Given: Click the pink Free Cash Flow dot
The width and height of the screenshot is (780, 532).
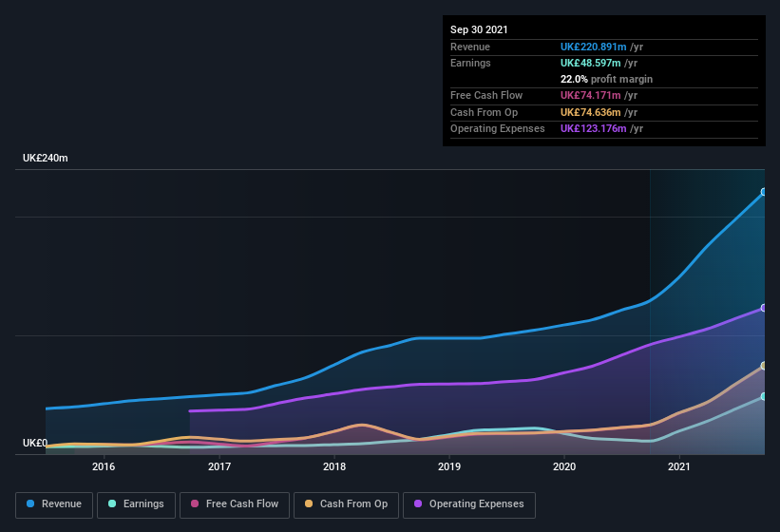Looking at the screenshot, I should pos(194,503).
